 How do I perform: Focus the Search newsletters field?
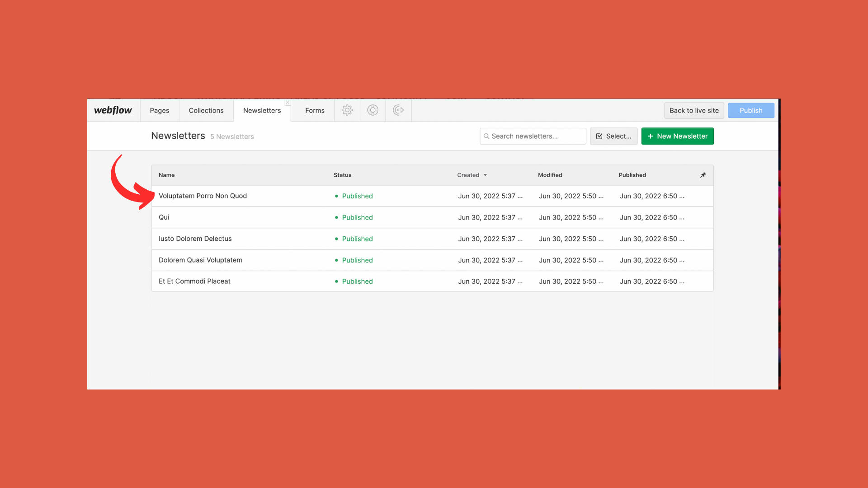pyautogui.click(x=536, y=136)
